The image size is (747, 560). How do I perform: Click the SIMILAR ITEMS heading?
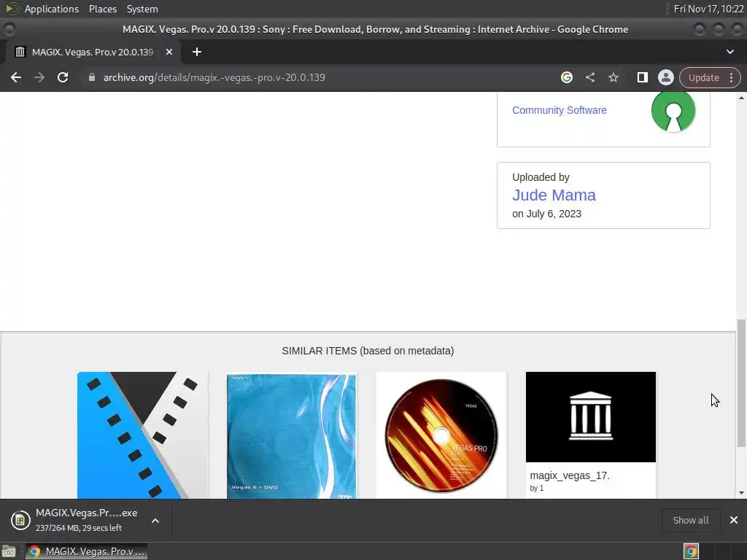368,351
